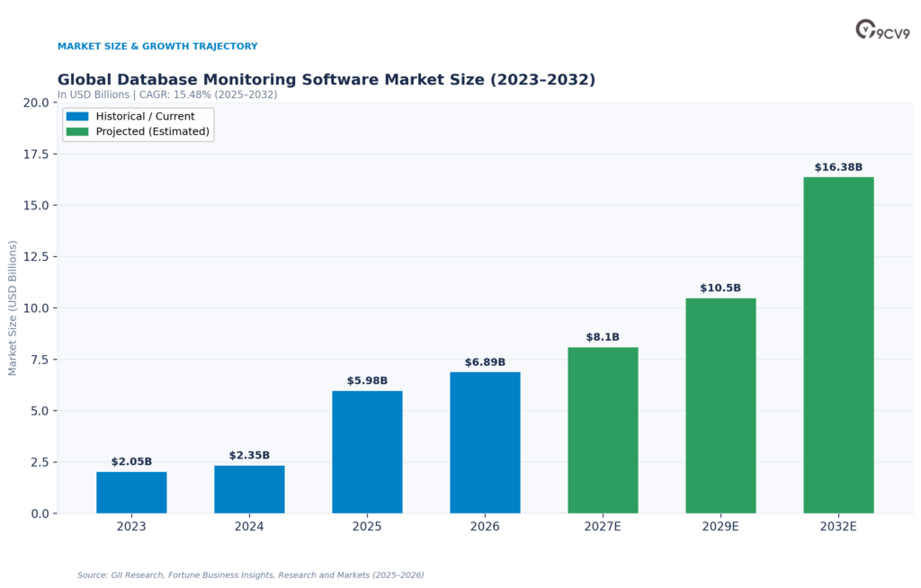Click the 15.0 y-axis tick label
921x588 pixels.
point(36,206)
